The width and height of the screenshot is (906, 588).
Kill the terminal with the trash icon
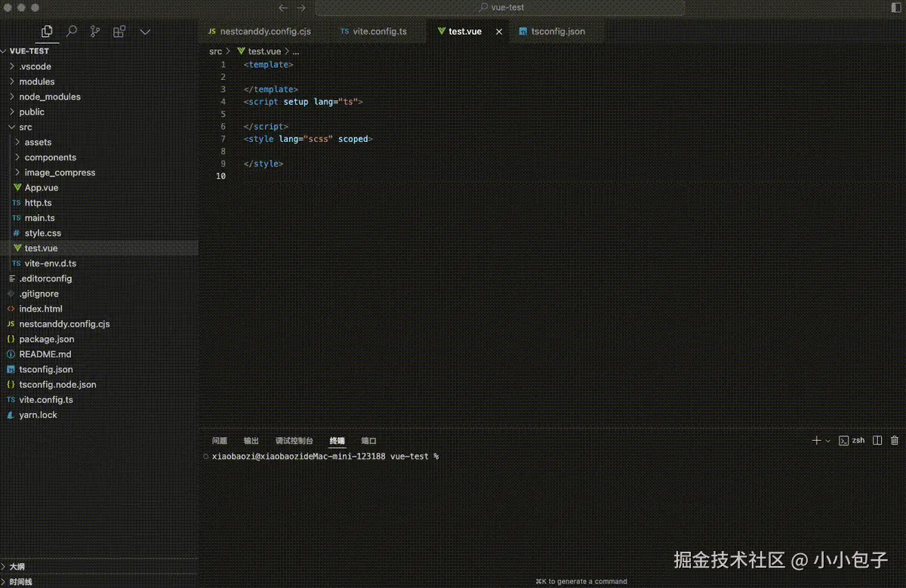[x=895, y=440]
